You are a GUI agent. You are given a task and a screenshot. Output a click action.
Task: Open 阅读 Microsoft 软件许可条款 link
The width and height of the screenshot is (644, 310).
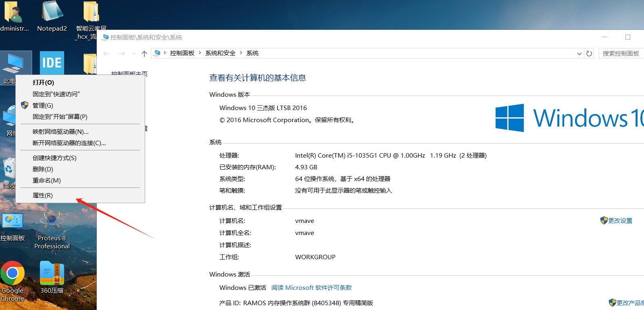[x=311, y=287]
